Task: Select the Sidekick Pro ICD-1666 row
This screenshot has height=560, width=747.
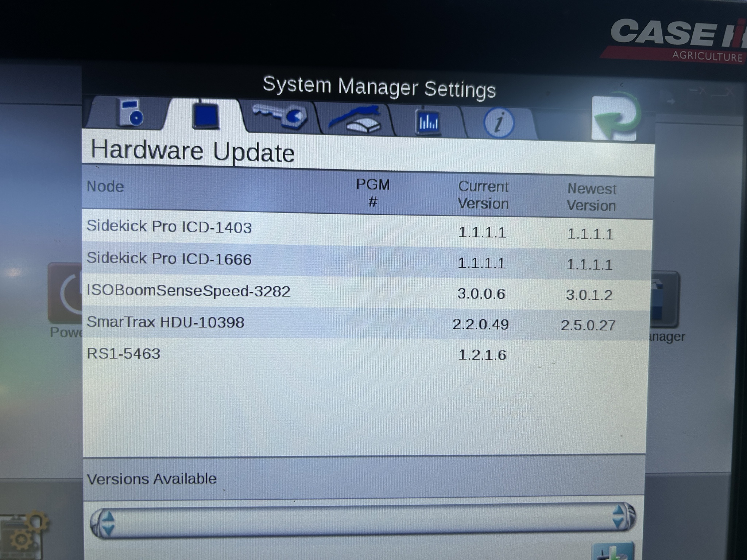Action: coord(367,261)
